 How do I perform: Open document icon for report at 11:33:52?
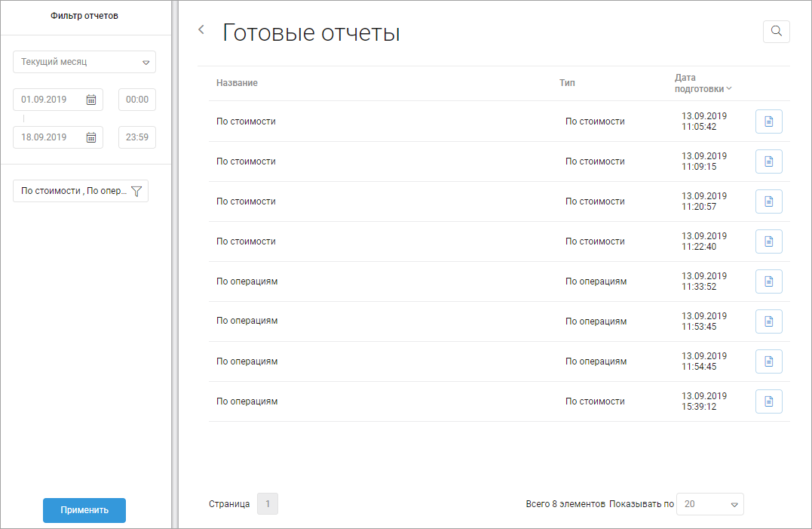[x=768, y=281]
